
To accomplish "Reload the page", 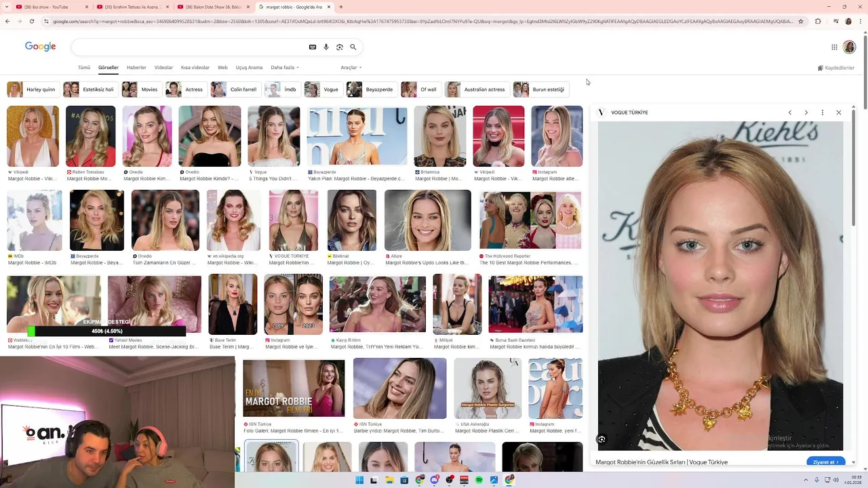I will click(32, 21).
